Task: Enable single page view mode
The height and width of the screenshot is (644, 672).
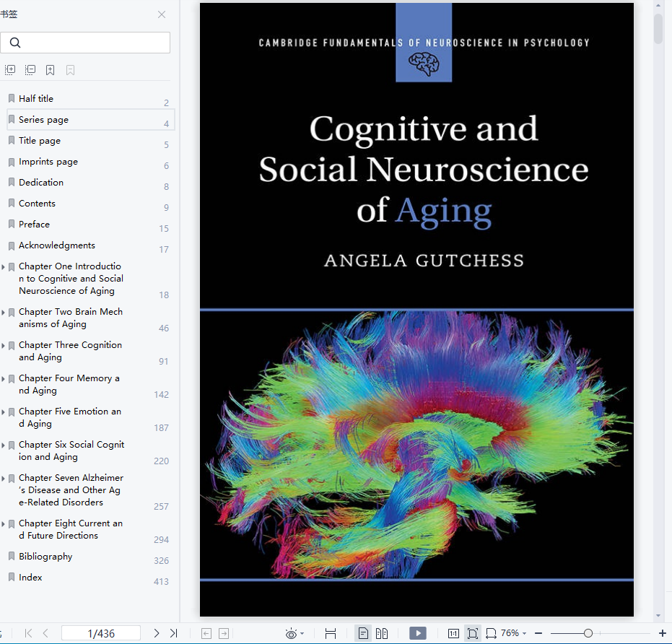Action: (x=363, y=633)
